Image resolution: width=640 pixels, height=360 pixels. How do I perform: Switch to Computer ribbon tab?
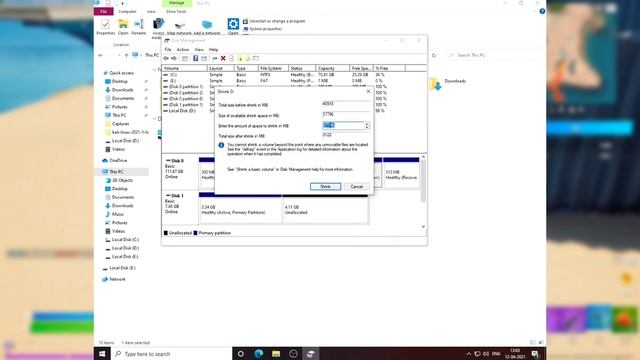tap(127, 11)
